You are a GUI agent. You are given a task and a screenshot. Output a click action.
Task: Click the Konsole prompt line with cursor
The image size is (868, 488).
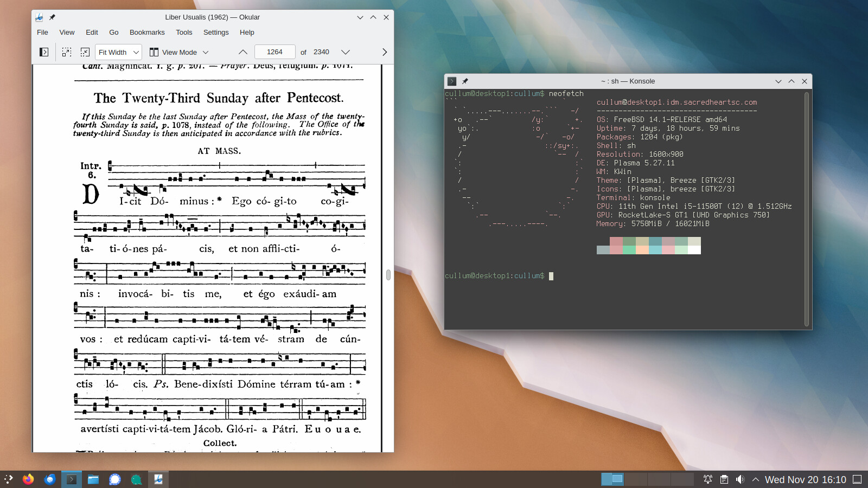[x=499, y=276]
